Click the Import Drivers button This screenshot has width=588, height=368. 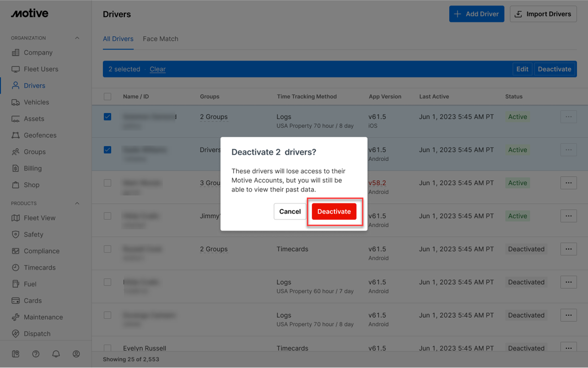tap(543, 14)
